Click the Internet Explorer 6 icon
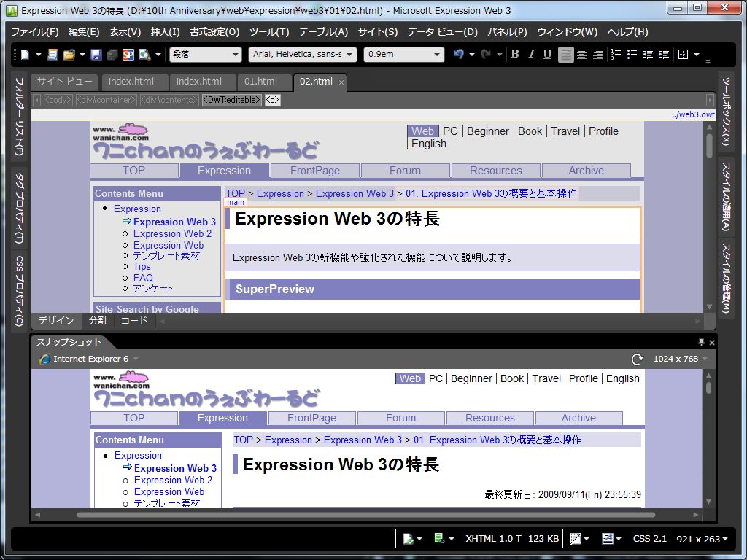This screenshot has width=747, height=560. (x=44, y=359)
